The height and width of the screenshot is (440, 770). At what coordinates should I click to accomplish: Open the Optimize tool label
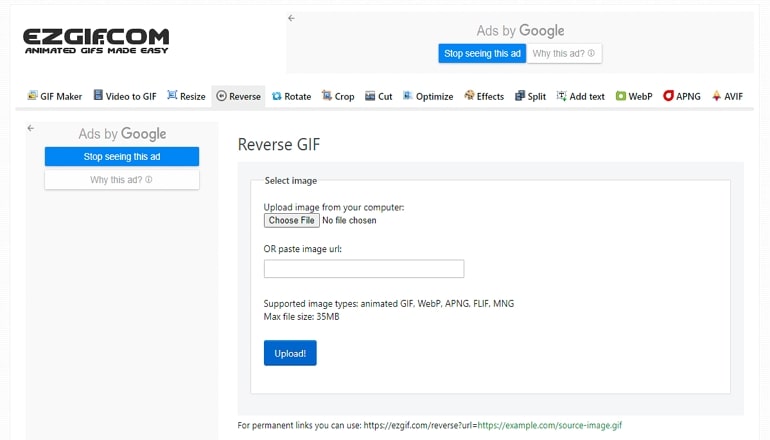point(435,97)
